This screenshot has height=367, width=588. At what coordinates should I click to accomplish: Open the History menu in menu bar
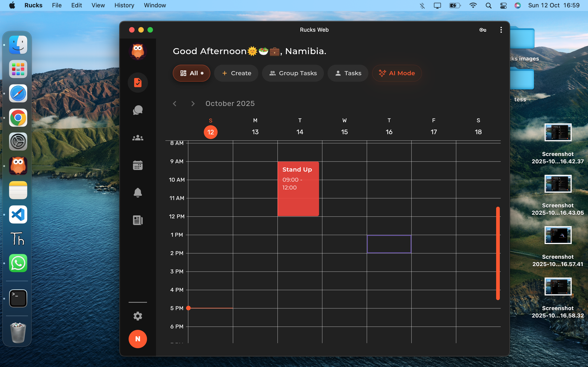pyautogui.click(x=124, y=5)
